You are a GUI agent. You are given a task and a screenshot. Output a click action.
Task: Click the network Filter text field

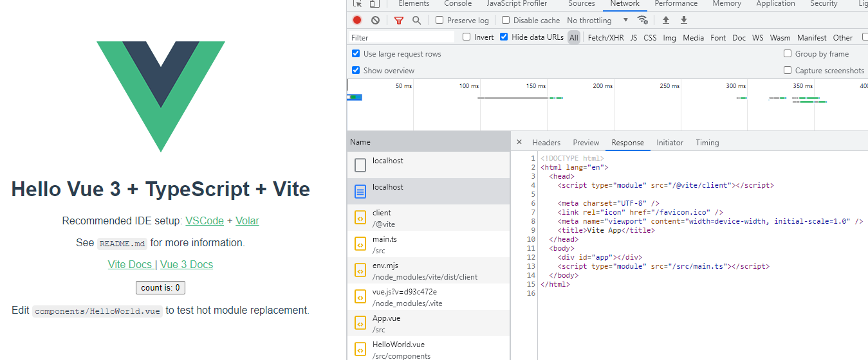[x=402, y=37]
